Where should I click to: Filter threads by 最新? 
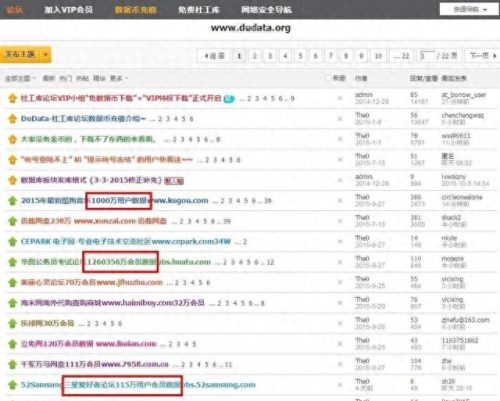tap(49, 78)
